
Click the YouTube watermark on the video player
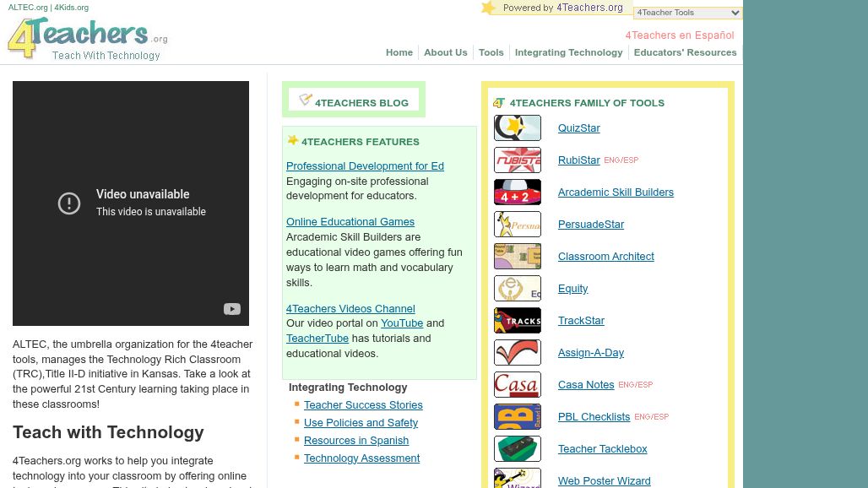[x=232, y=309]
